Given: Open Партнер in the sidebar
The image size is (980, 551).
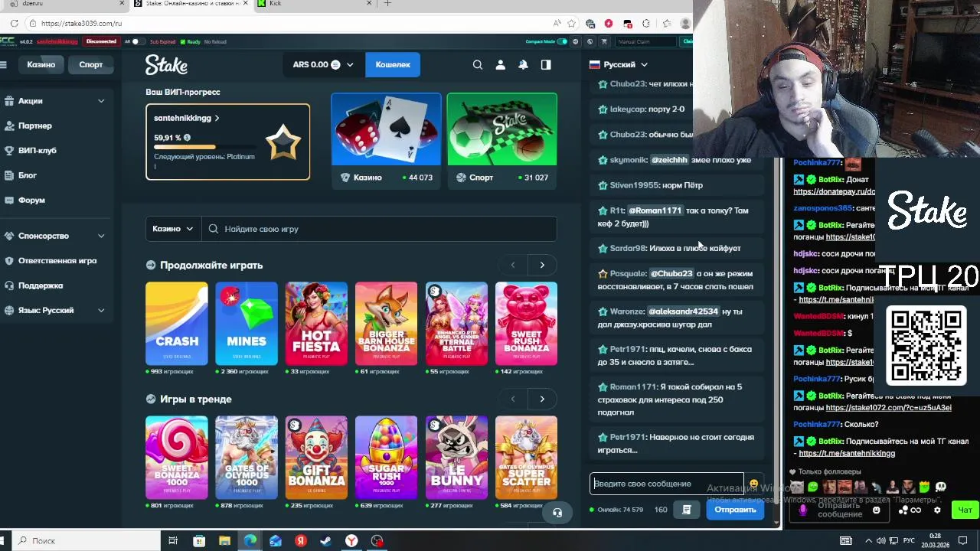Looking at the screenshot, I should click(35, 126).
